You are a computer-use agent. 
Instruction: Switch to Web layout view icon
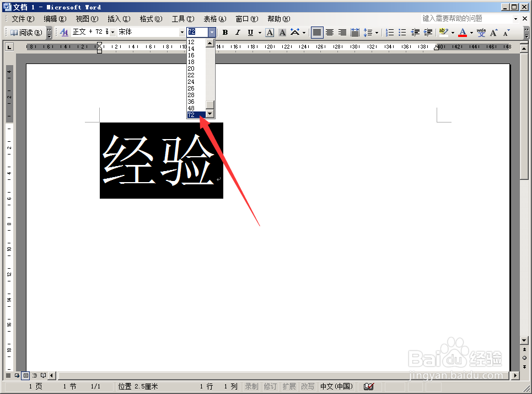click(x=17, y=375)
